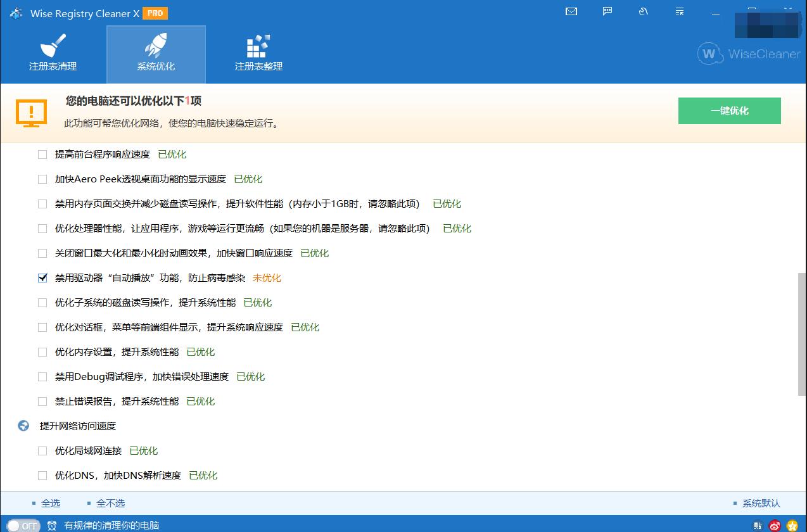The width and height of the screenshot is (807, 532).
Task: Switch to 注册表整理 tab
Action: [x=258, y=54]
